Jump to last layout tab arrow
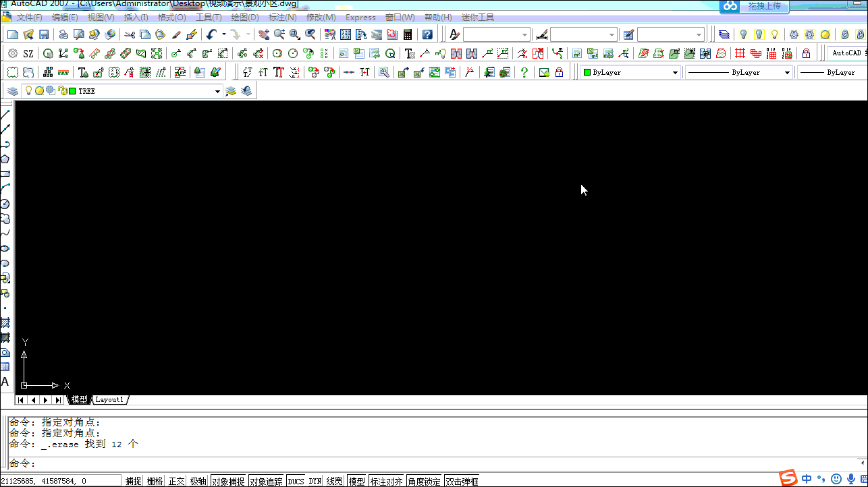Image resolution: width=868 pixels, height=487 pixels. click(x=58, y=400)
